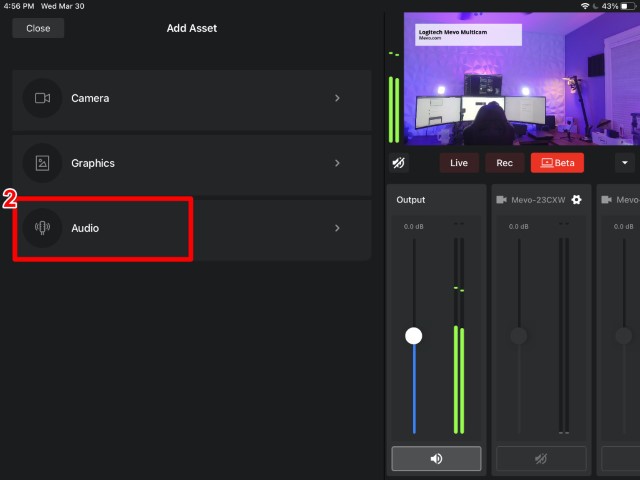Click the Camera asset icon

pyautogui.click(x=42, y=98)
